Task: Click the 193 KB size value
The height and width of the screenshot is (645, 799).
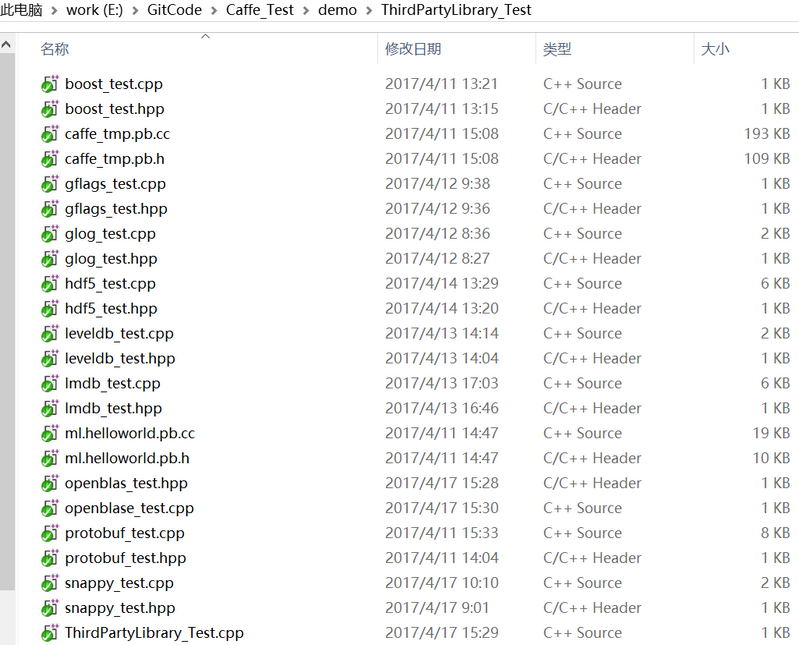Action: [x=767, y=134]
